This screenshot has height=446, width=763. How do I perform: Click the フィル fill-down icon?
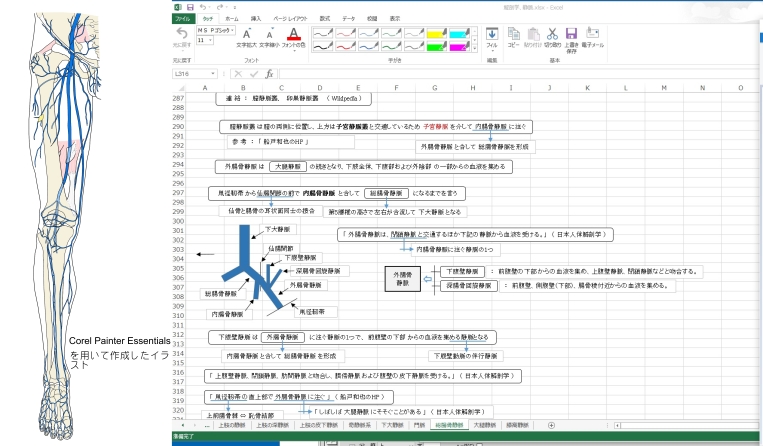(x=491, y=33)
